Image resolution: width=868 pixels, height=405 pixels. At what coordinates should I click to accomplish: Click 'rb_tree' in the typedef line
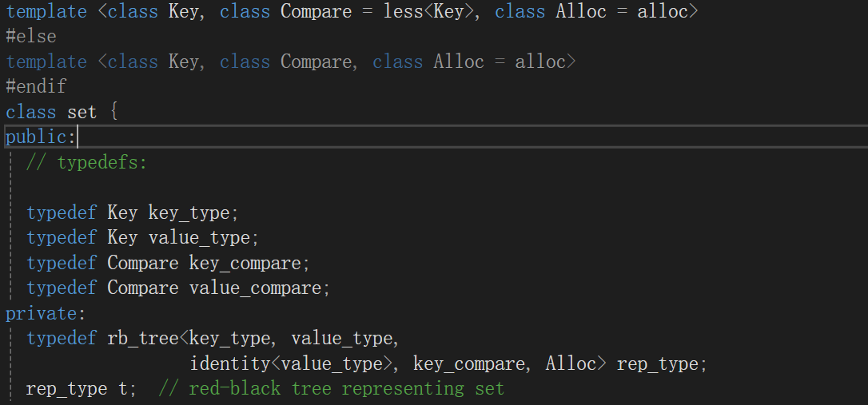[x=143, y=338]
